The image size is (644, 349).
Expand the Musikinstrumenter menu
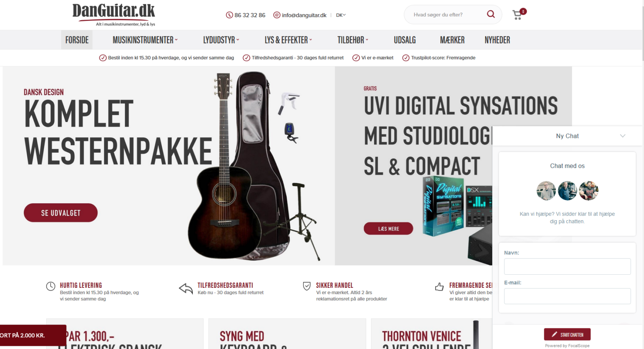coord(145,40)
